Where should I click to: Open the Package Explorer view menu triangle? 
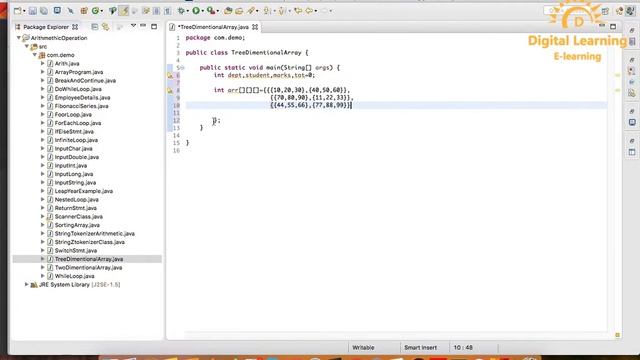pyautogui.click(x=133, y=26)
